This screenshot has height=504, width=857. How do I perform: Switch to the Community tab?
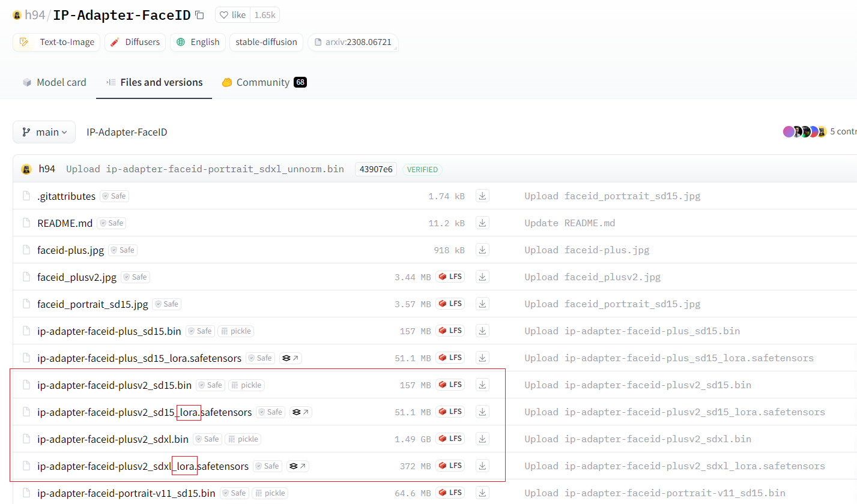coord(264,82)
